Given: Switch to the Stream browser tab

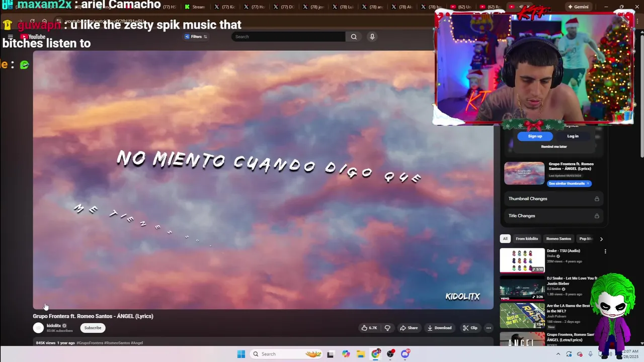Looking at the screenshot, I should 196,7.
